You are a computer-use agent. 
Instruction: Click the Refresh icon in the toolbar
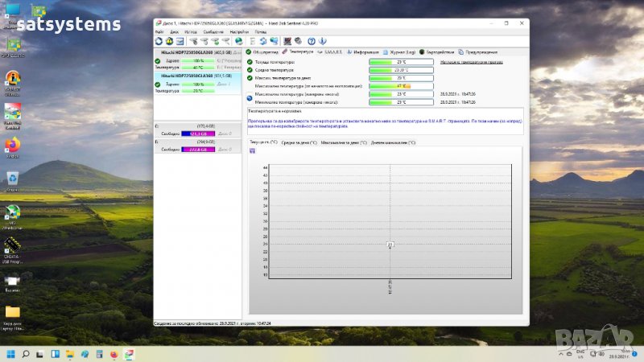click(x=159, y=40)
